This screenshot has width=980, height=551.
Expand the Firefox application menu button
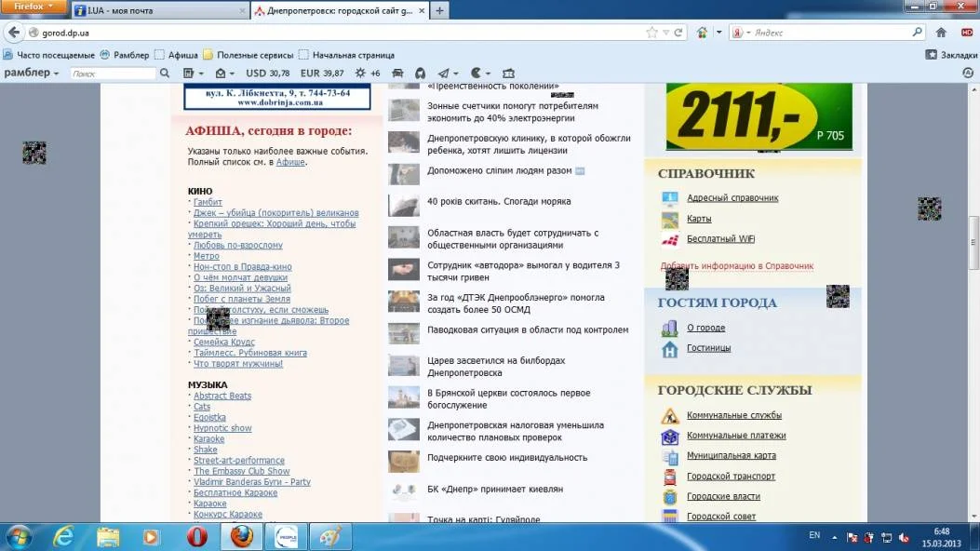coord(34,7)
